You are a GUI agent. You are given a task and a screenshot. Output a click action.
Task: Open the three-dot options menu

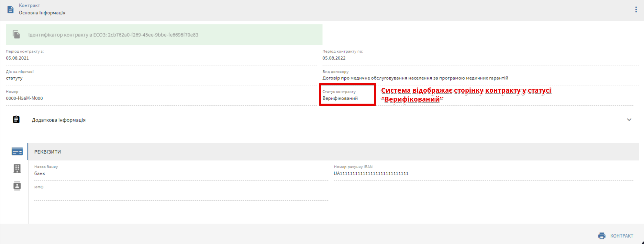point(635,10)
